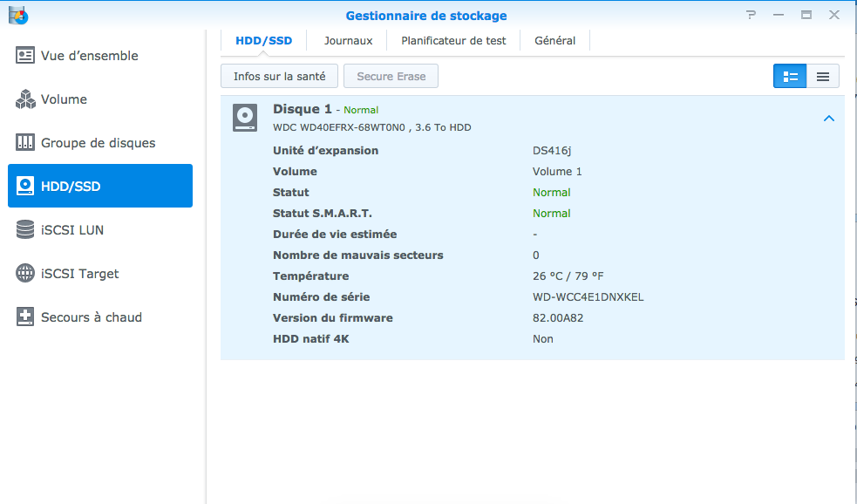
Task: Close the Gestionnaire de stockage window
Action: (834, 15)
